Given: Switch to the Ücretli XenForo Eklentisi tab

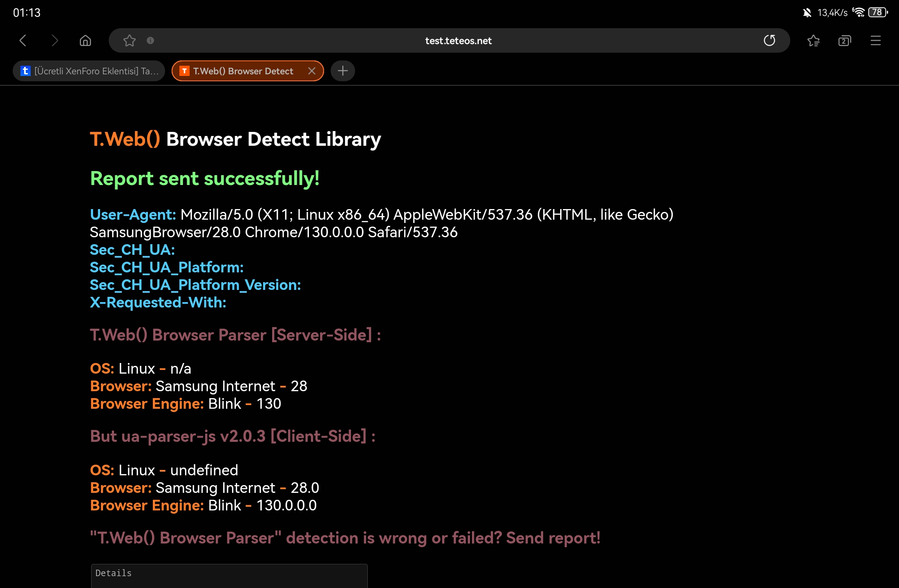Looking at the screenshot, I should [x=89, y=71].
